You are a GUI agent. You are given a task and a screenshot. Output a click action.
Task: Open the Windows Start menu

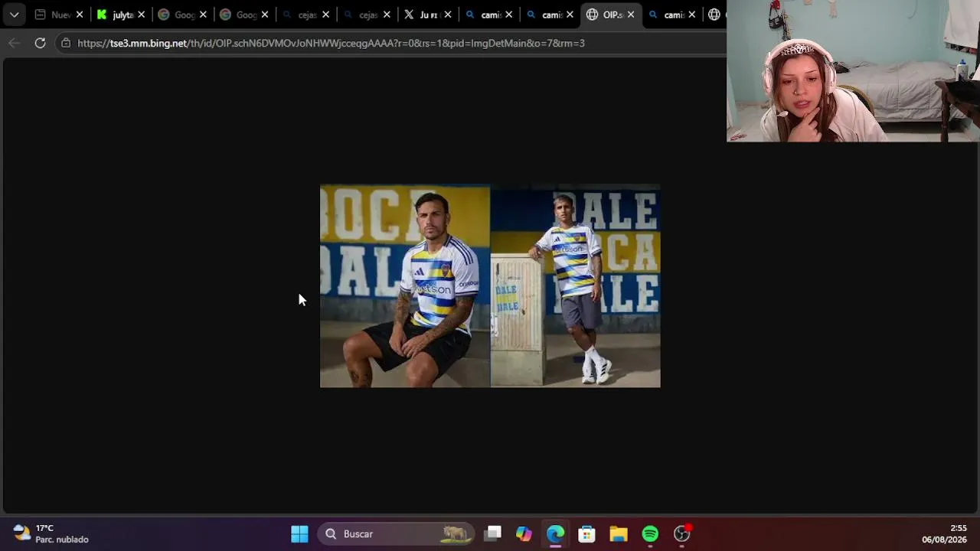[x=299, y=533]
